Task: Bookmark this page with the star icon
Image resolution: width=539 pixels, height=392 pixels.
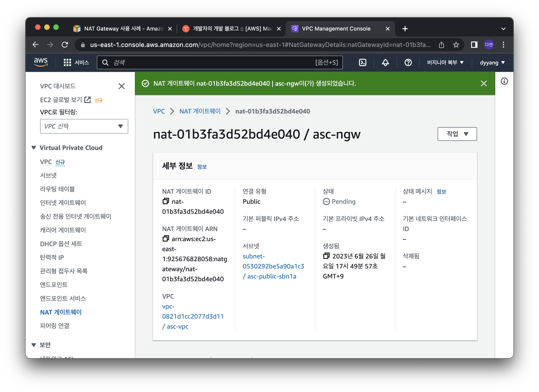Action: (x=456, y=45)
